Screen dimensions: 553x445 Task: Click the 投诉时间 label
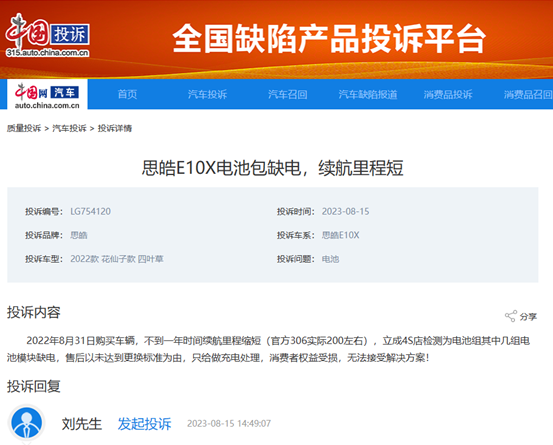click(296, 212)
